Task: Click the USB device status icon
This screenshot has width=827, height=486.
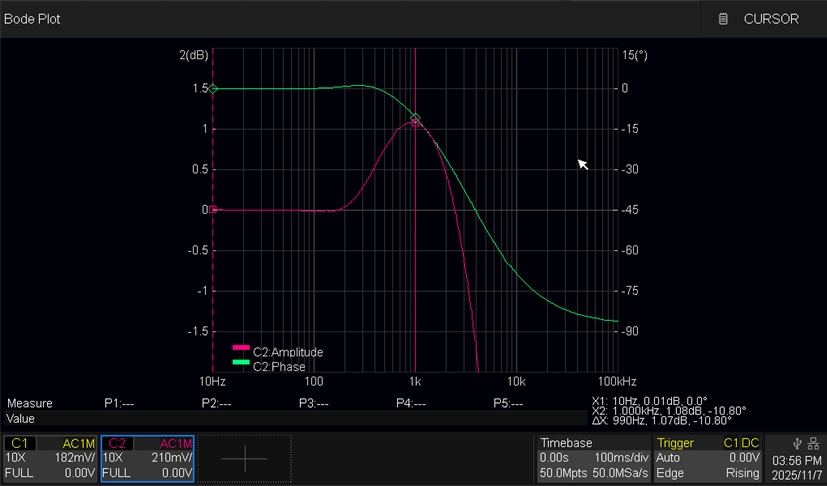Action: (797, 443)
